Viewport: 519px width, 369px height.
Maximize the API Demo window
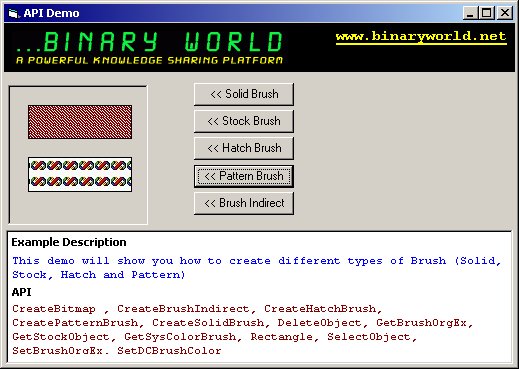486,13
